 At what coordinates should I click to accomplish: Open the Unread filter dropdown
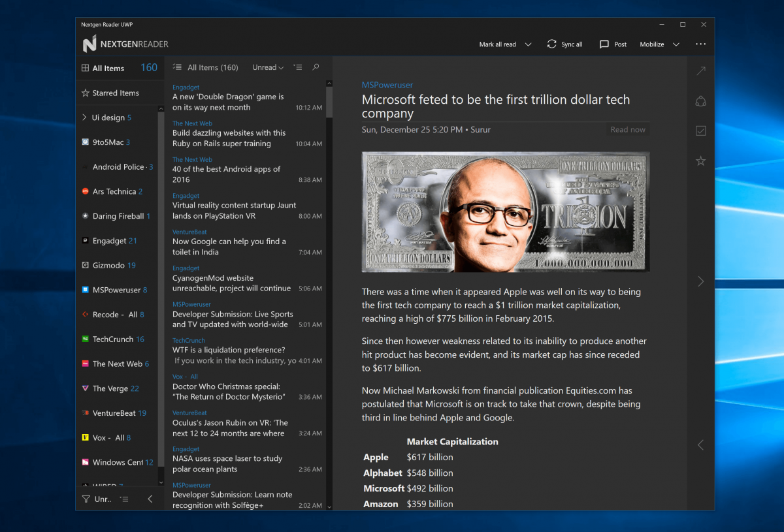pos(268,67)
